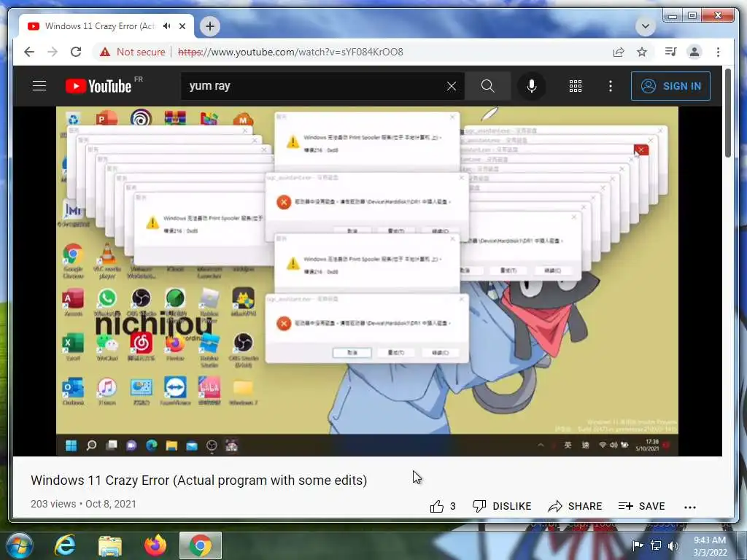
Task: Close the Windows 11 Crazy Error tab
Action: (x=182, y=26)
